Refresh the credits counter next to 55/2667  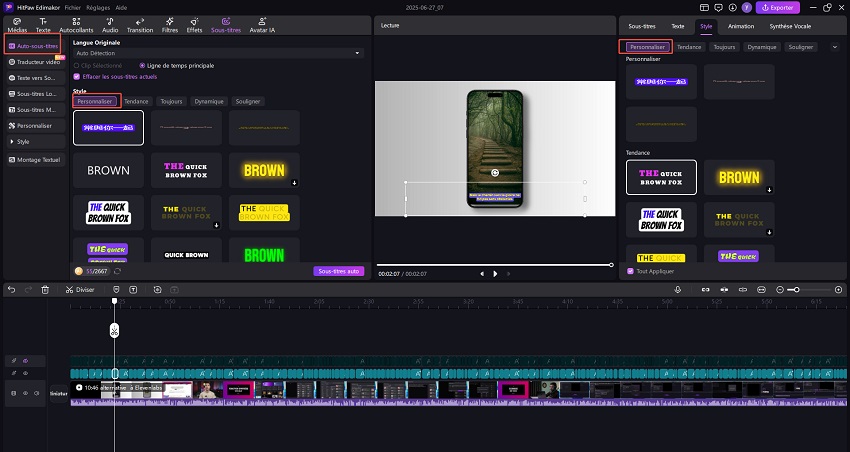(117, 271)
